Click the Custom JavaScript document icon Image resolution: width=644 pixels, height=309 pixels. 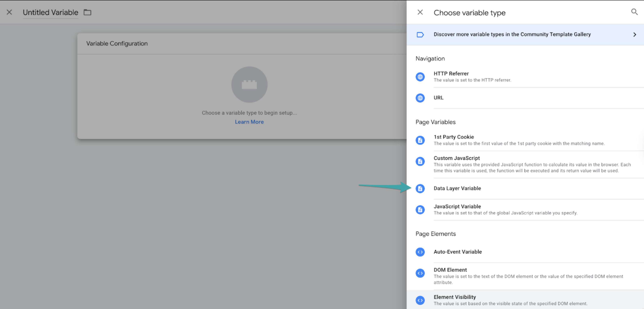tap(420, 161)
